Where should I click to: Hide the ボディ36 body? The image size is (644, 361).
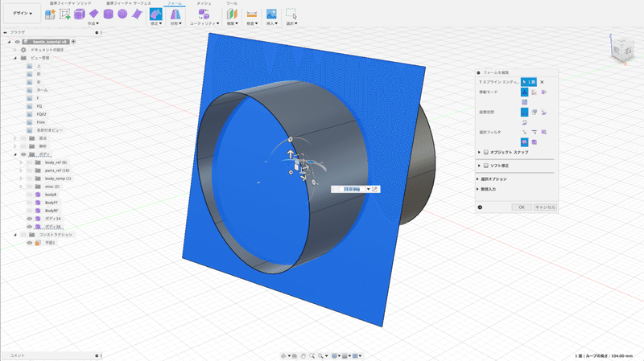pos(30,227)
